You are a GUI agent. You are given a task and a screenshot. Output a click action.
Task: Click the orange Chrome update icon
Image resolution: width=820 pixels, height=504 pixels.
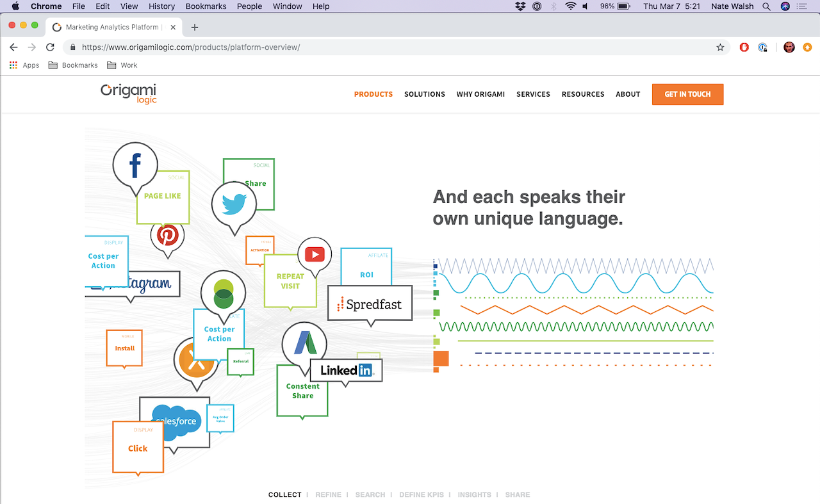tap(807, 47)
